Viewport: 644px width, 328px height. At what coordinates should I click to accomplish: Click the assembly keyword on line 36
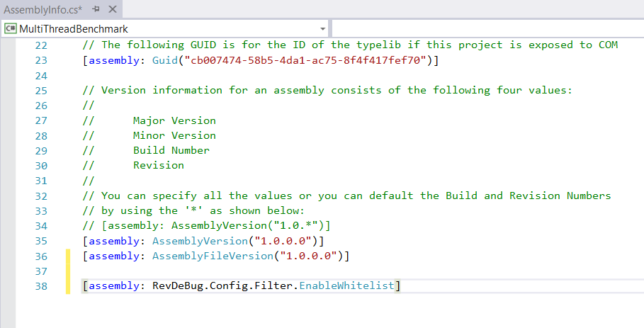(x=114, y=256)
